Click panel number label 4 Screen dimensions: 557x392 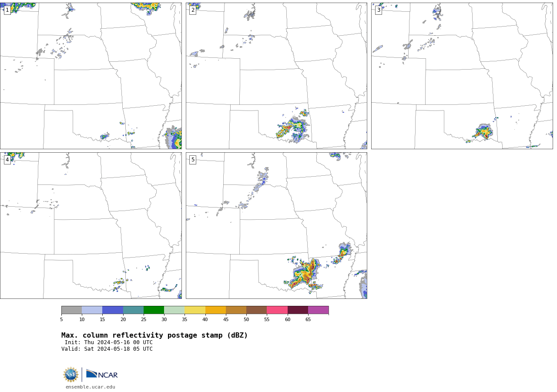pos(7,160)
